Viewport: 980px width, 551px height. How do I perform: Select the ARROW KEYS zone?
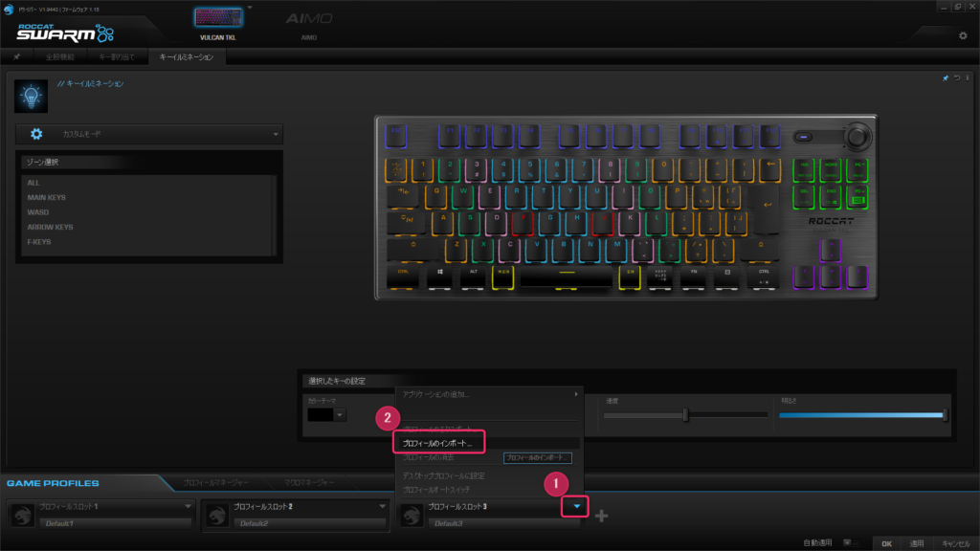(50, 227)
